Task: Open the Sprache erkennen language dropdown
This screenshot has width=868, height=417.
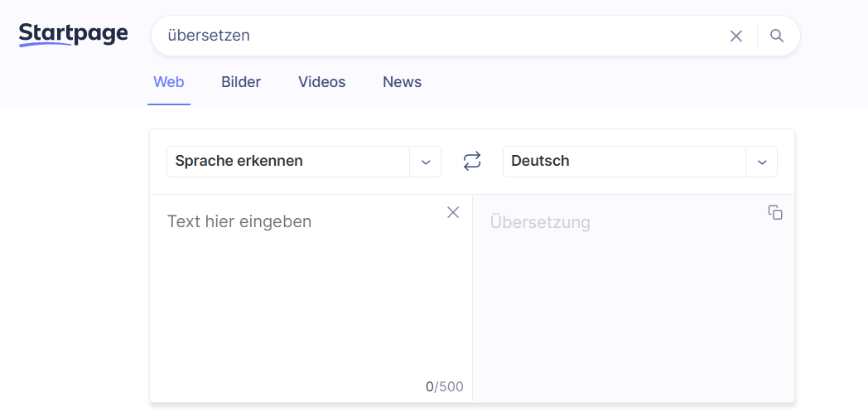Action: 287,162
